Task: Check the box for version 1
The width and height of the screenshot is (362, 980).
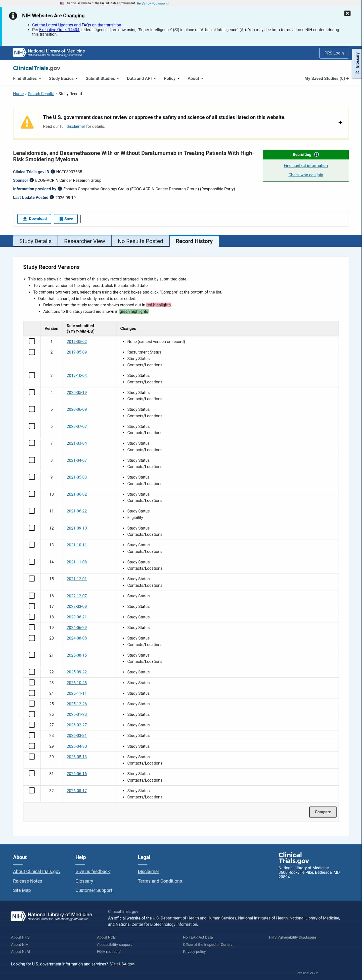Action: [32, 341]
